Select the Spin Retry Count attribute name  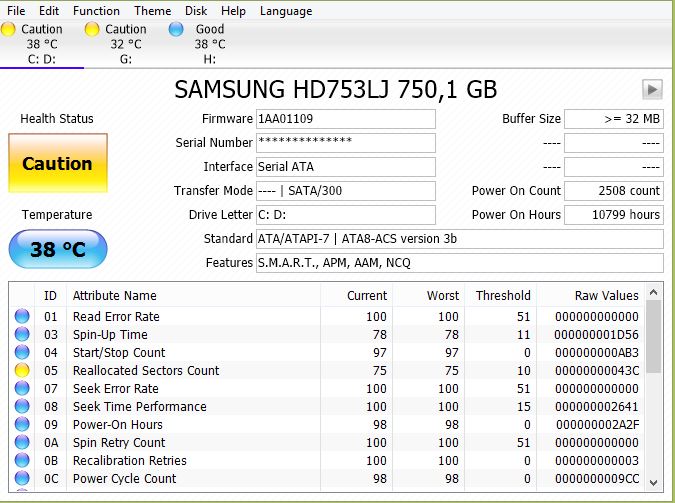tap(119, 443)
